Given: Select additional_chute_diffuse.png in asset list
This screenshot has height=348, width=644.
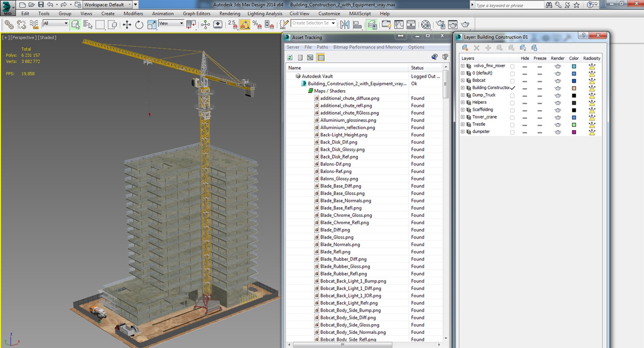Looking at the screenshot, I should pyautogui.click(x=350, y=98).
